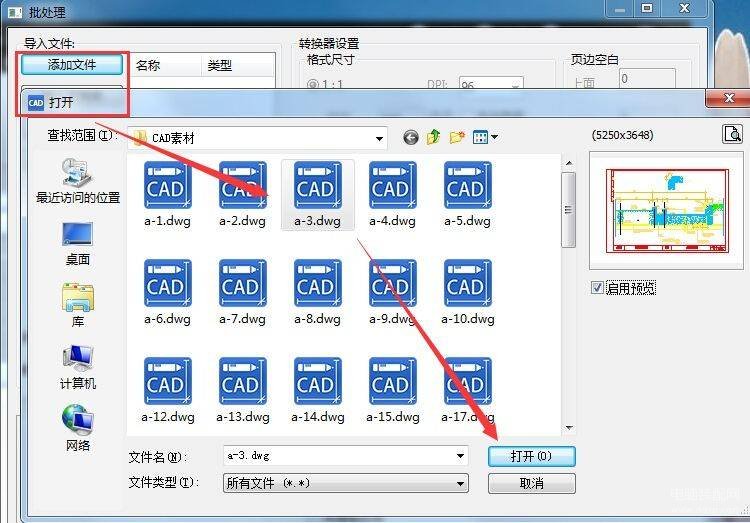Image resolution: width=750 pixels, height=523 pixels.
Task: Expand the 查找范围 folder dropdown
Action: [379, 139]
